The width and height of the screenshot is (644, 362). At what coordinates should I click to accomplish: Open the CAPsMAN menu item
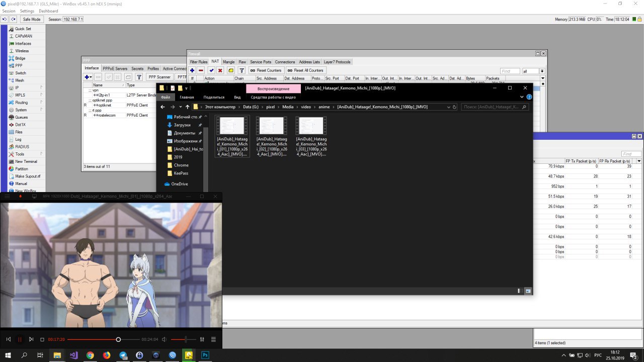(x=23, y=36)
